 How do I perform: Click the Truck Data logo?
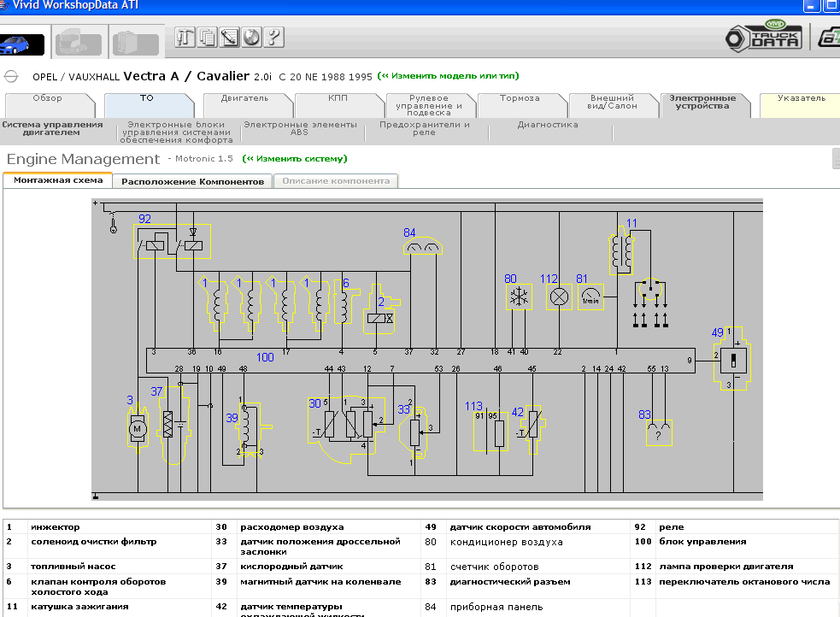click(764, 37)
